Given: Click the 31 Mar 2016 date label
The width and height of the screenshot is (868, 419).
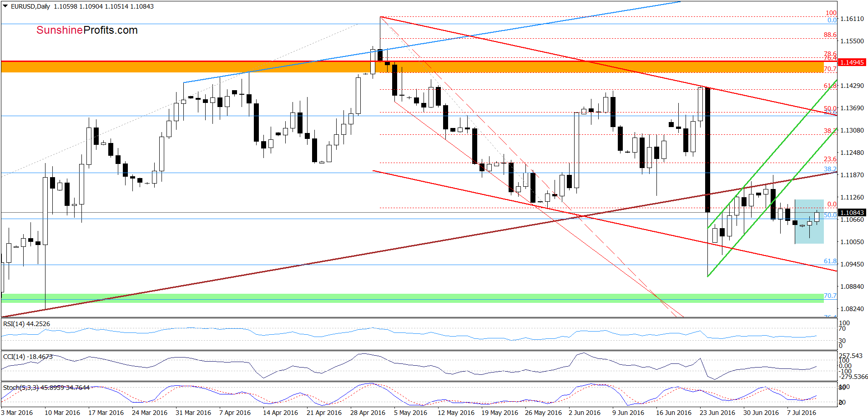Looking at the screenshot, I should pyautogui.click(x=193, y=413).
